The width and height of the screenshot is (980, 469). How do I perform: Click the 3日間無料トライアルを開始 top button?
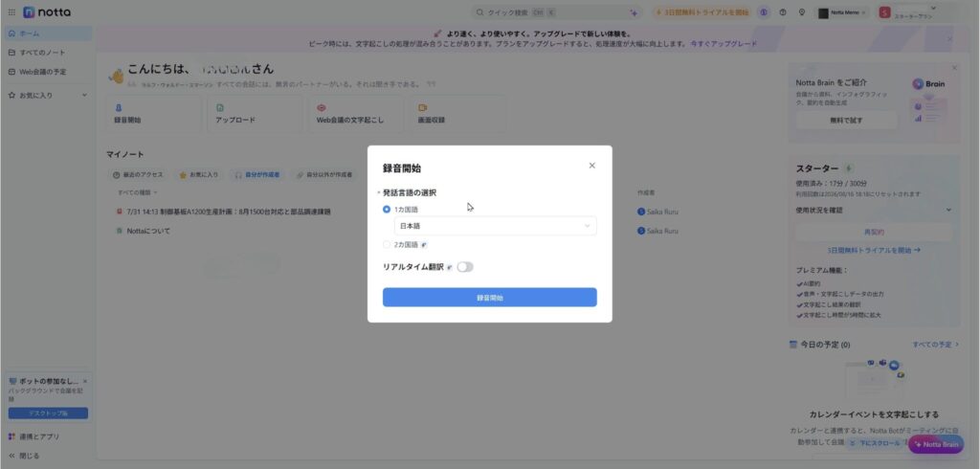(x=702, y=12)
